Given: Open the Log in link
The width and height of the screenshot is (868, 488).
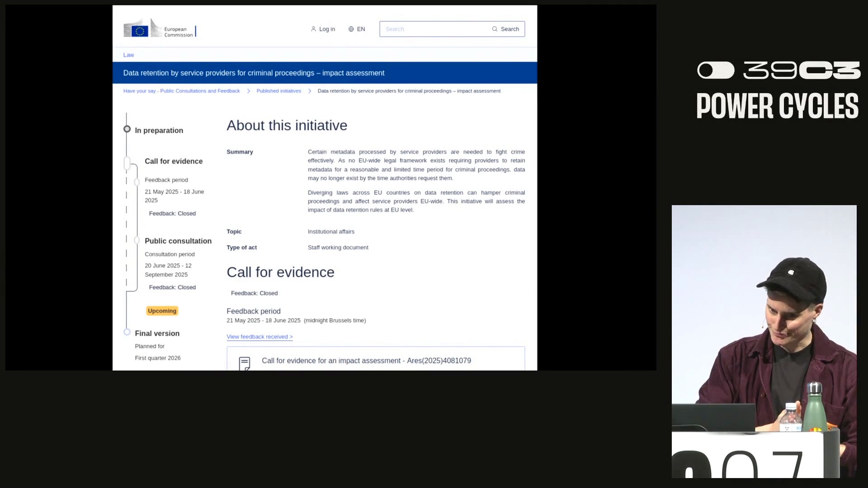Looking at the screenshot, I should (x=327, y=29).
